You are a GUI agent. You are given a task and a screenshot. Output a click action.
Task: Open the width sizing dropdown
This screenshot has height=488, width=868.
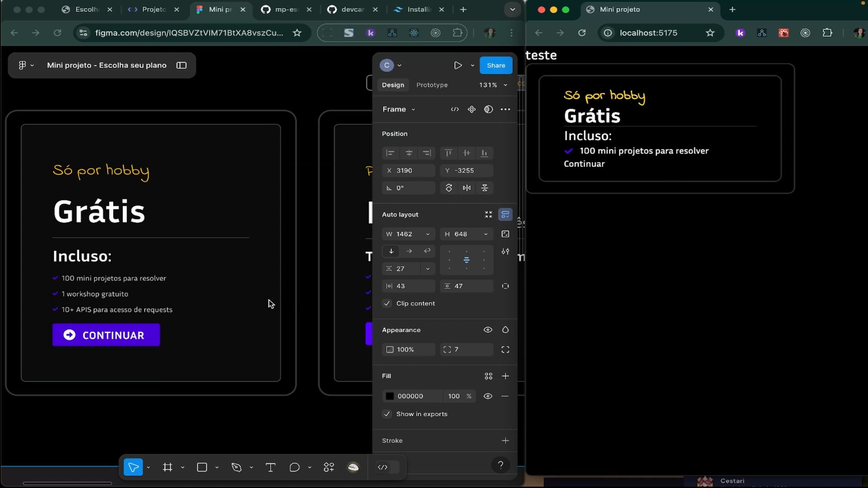click(x=427, y=234)
